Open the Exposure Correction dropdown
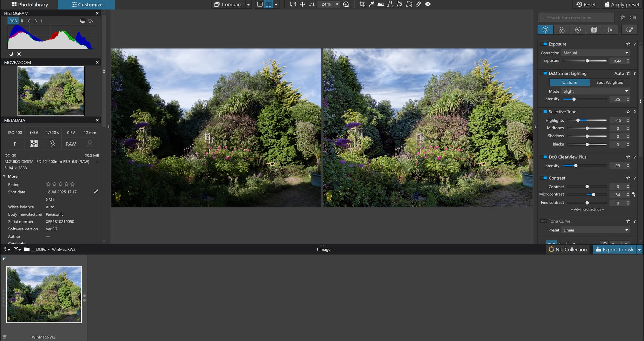The image size is (644, 341). tap(595, 53)
